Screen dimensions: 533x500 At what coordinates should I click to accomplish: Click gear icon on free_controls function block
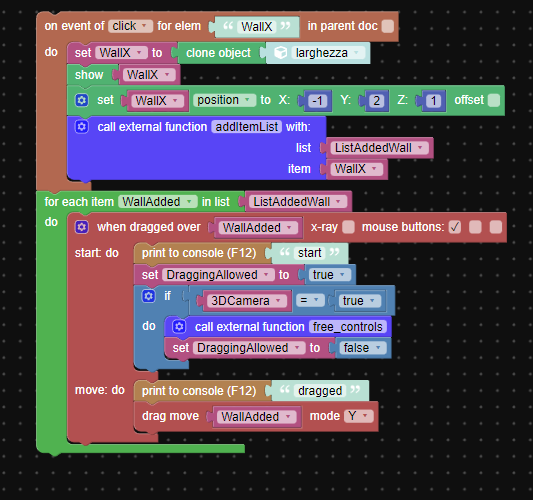pos(179,327)
